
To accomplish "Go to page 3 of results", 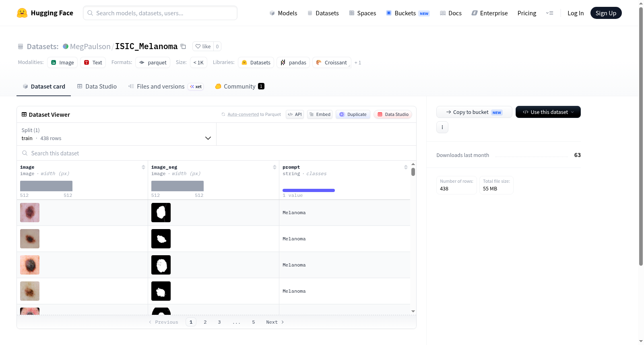I will [x=219, y=322].
